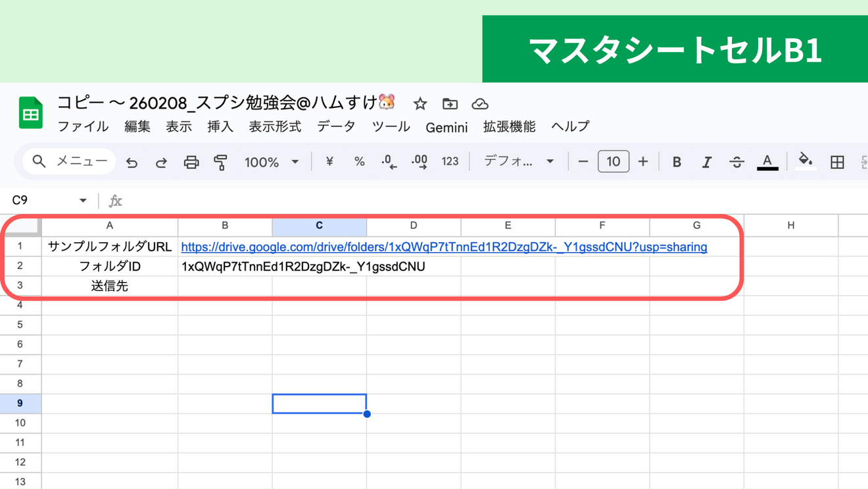Select cell with フォルダID label
868x489 pixels.
pyautogui.click(x=110, y=267)
